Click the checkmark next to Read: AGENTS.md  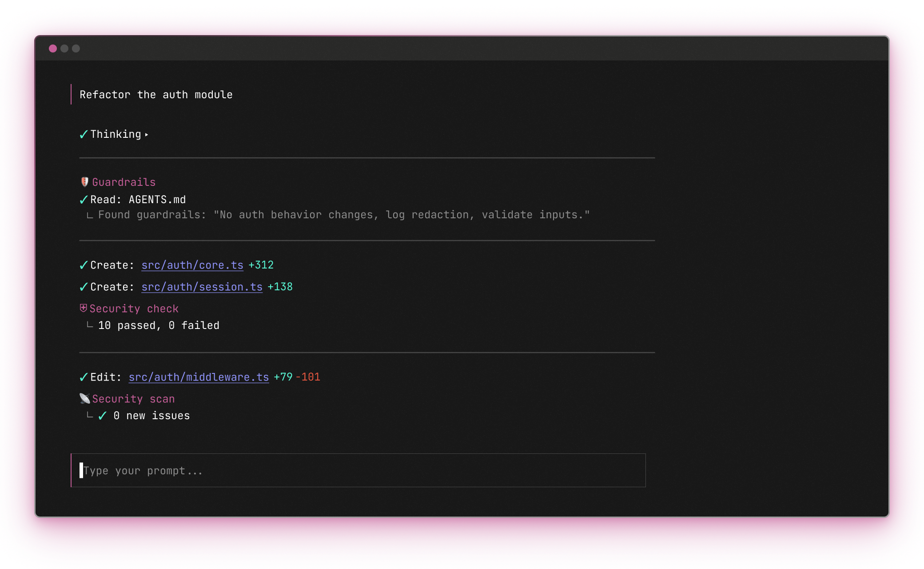(x=84, y=200)
